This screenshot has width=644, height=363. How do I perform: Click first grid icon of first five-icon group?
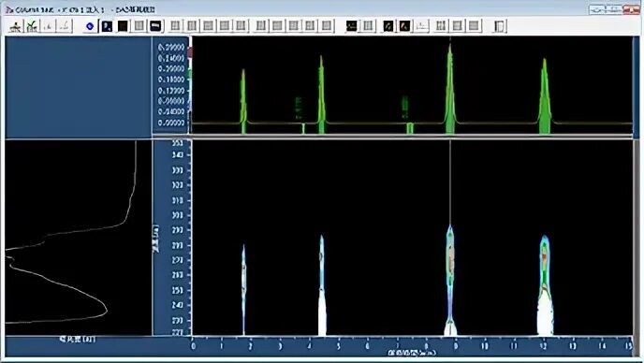[x=175, y=26]
